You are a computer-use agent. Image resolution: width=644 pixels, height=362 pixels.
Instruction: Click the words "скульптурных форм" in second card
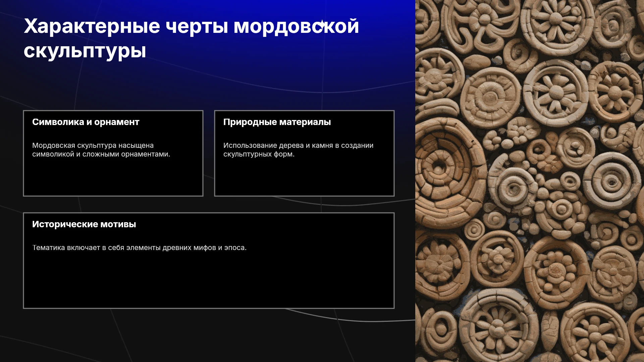point(258,154)
